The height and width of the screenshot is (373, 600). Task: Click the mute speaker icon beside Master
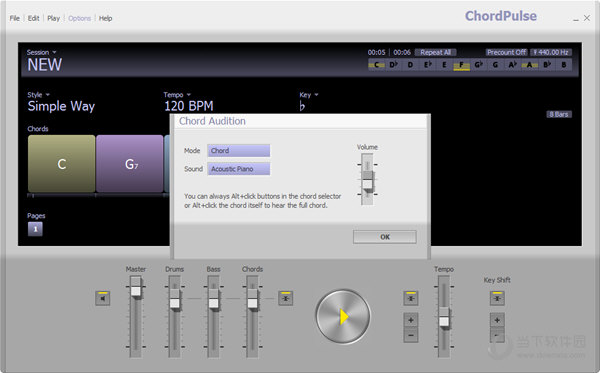(103, 298)
